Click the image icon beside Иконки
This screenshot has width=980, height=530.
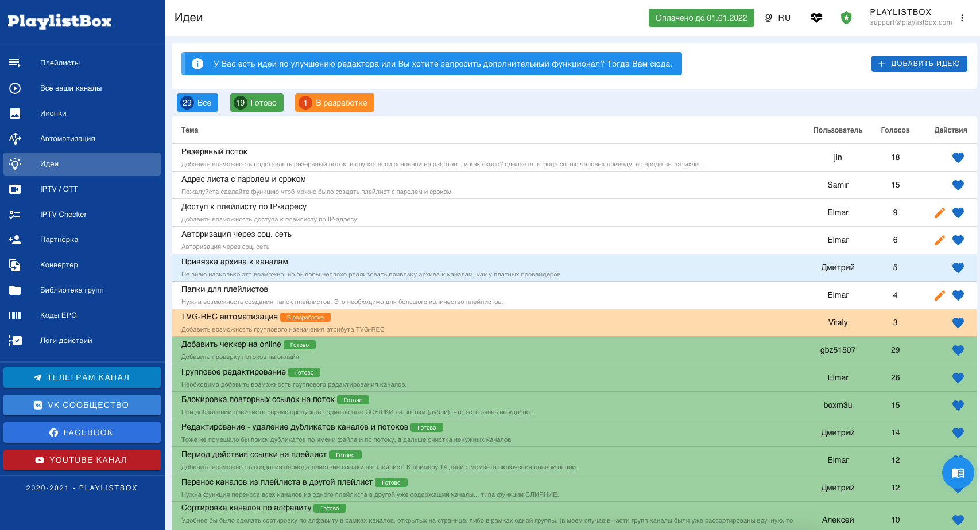[x=15, y=114]
